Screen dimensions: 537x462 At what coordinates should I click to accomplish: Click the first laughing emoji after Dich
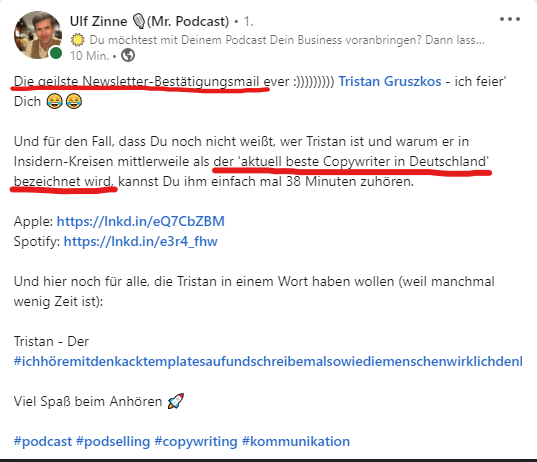54,102
